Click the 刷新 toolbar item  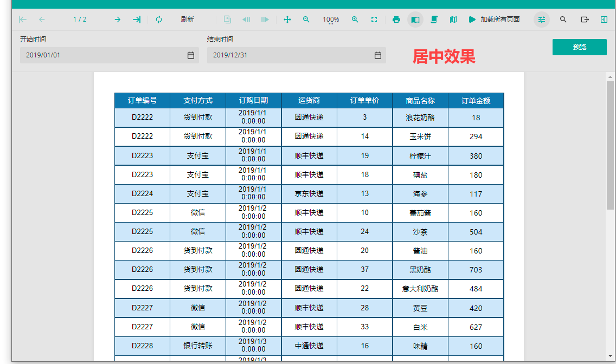(187, 19)
